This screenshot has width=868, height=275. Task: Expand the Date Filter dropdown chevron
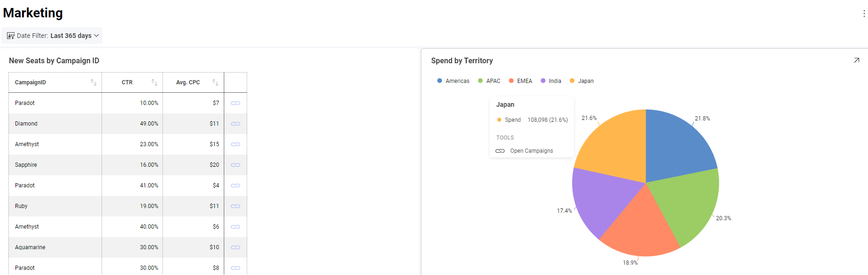[x=96, y=36]
